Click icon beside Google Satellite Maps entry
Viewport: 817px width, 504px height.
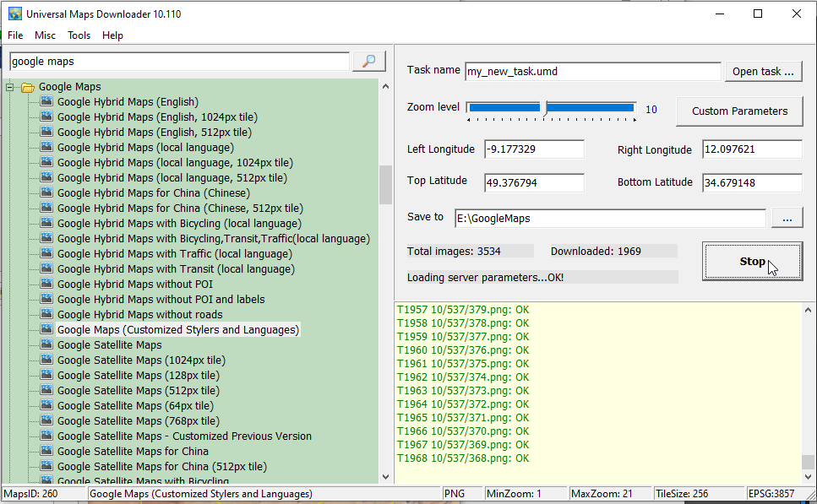pyautogui.click(x=46, y=344)
